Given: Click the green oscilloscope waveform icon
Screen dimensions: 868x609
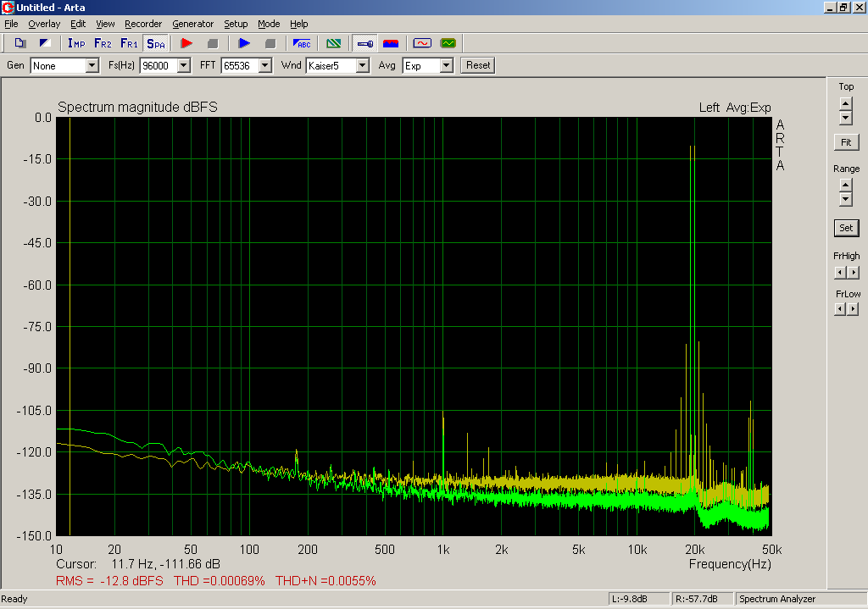Looking at the screenshot, I should [448, 43].
